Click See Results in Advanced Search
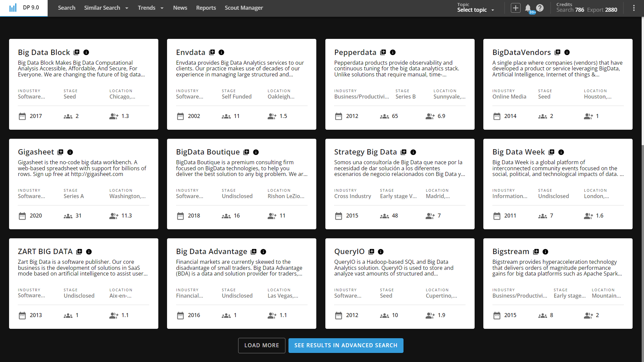 pyautogui.click(x=346, y=345)
